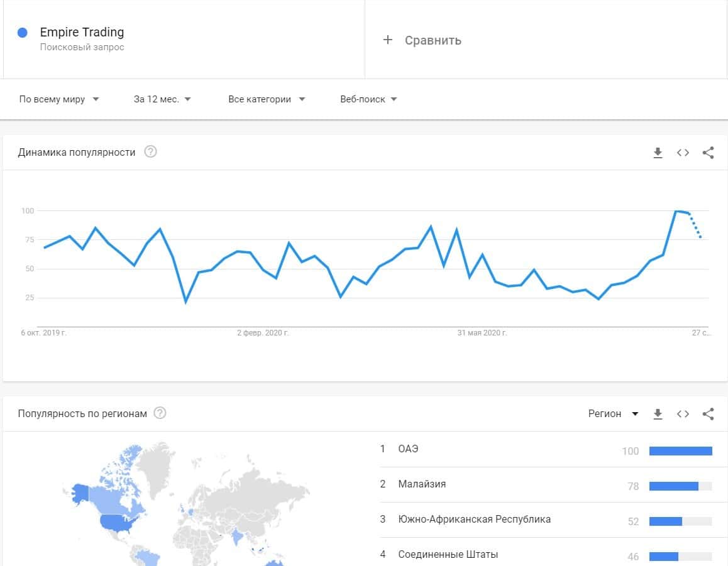This screenshot has width=728, height=566.
Task: Click the plus icon to add comparison
Action: [x=388, y=40]
